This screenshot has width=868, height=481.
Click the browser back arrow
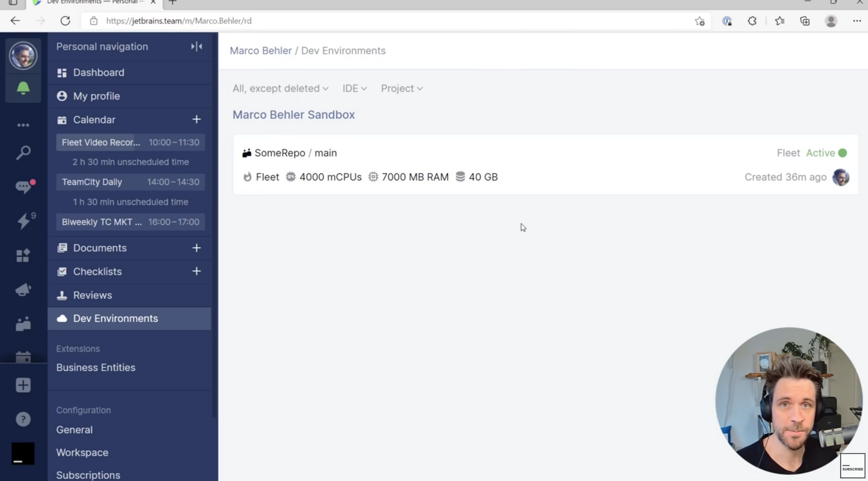pos(15,21)
